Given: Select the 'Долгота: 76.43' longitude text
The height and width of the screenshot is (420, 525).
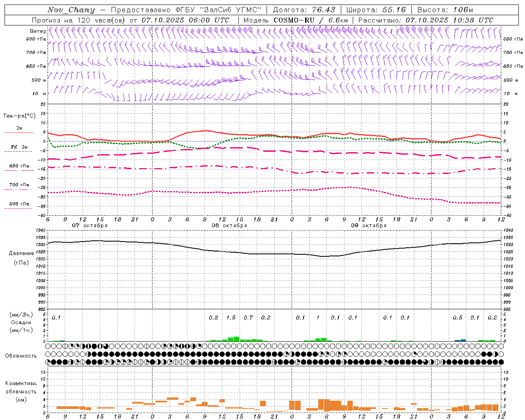Looking at the screenshot, I should pyautogui.click(x=304, y=10).
